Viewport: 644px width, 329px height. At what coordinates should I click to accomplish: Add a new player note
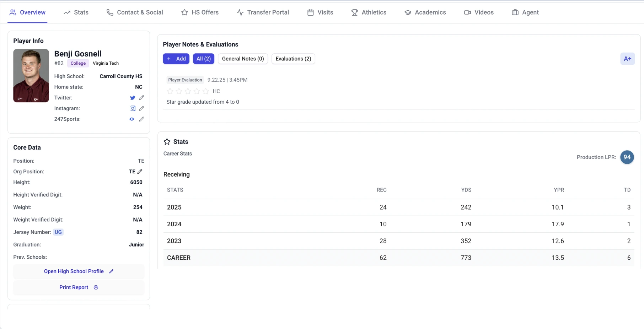(x=176, y=59)
